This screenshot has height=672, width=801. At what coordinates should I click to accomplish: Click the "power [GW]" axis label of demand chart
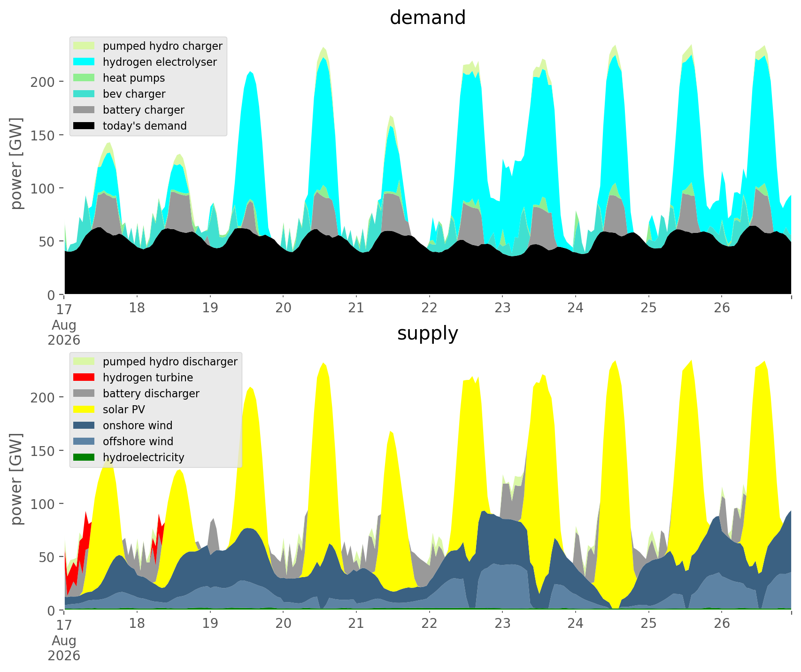click(17, 163)
